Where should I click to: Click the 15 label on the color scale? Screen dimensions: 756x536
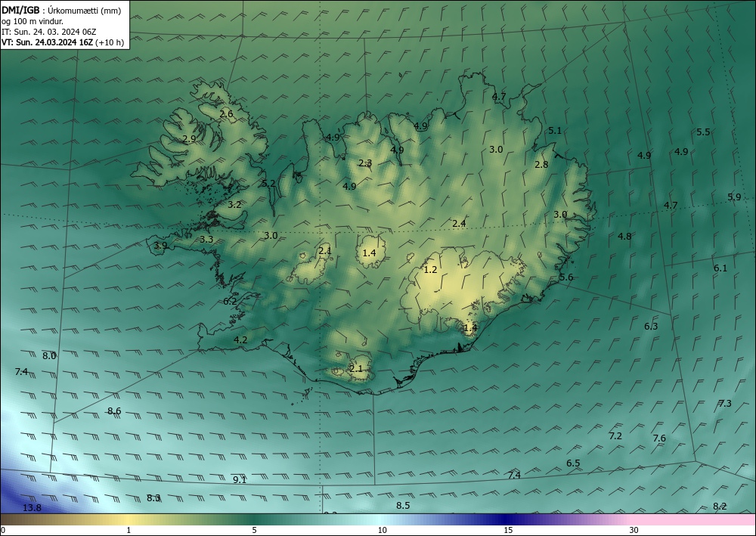[508, 530]
